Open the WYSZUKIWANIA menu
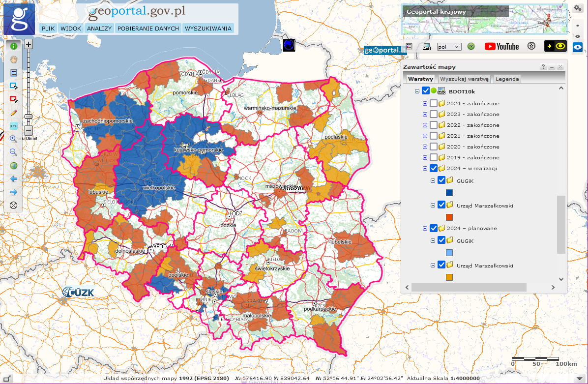 click(208, 28)
